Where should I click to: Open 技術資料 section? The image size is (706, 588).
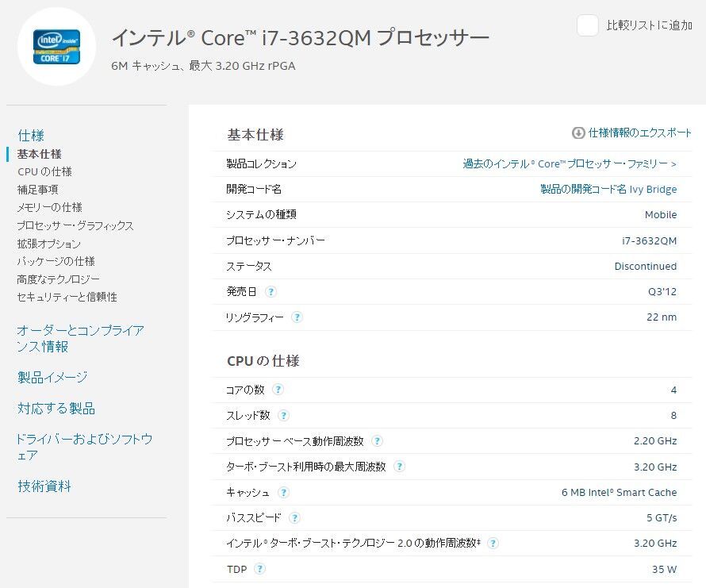[44, 486]
